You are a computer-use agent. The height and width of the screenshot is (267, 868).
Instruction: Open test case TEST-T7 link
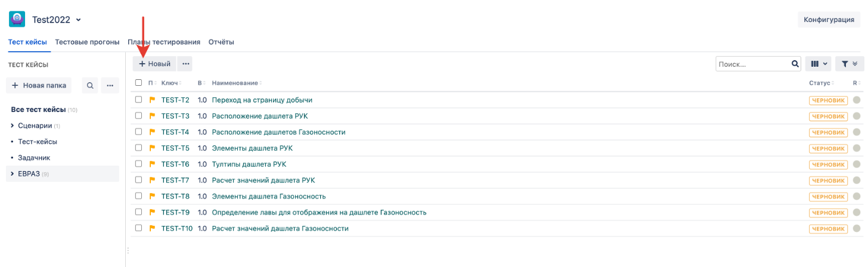[175, 180]
